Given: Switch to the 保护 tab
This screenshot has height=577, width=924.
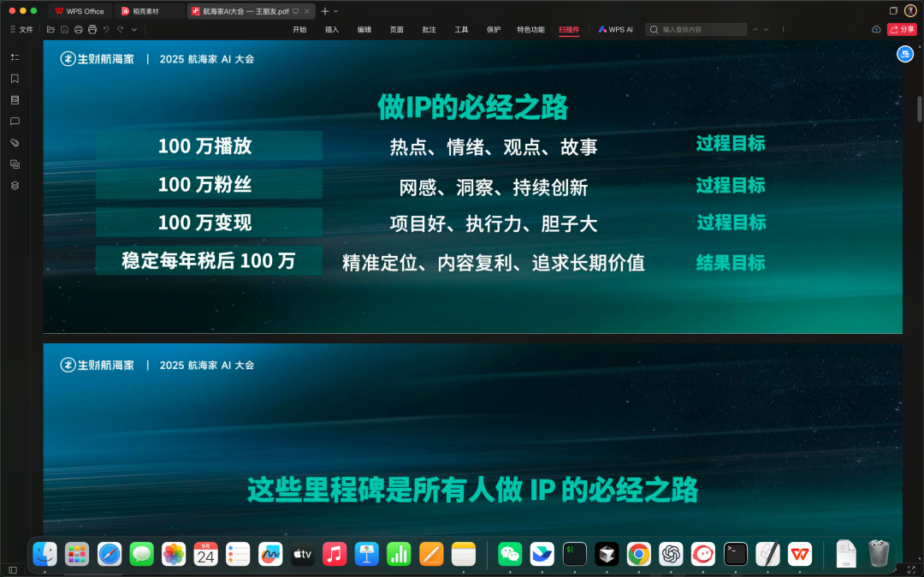Looking at the screenshot, I should click(x=494, y=29).
